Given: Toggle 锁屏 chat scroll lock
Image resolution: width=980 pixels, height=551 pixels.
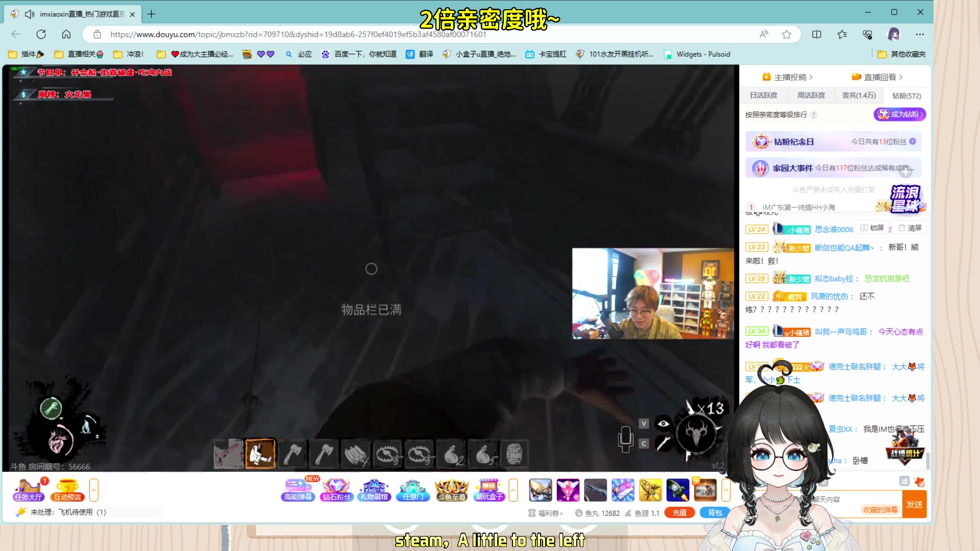Looking at the screenshot, I should (872, 228).
